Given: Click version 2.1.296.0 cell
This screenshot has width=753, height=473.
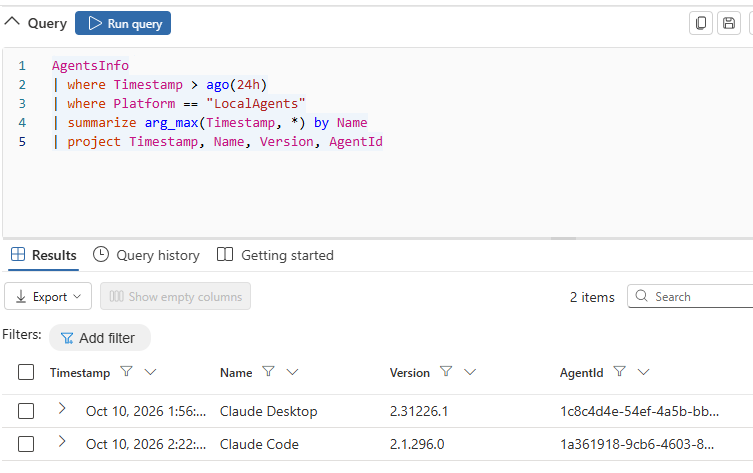Looking at the screenshot, I should pyautogui.click(x=417, y=444).
